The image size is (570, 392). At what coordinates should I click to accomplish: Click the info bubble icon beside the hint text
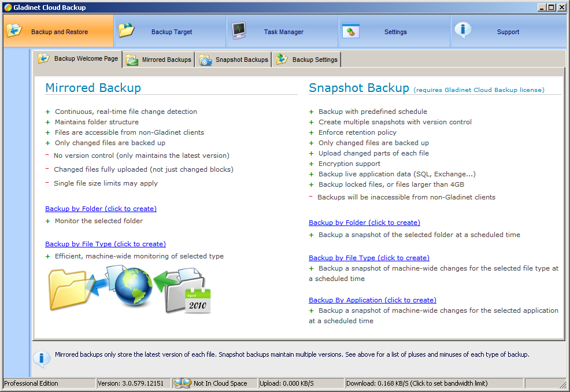pos(42,358)
